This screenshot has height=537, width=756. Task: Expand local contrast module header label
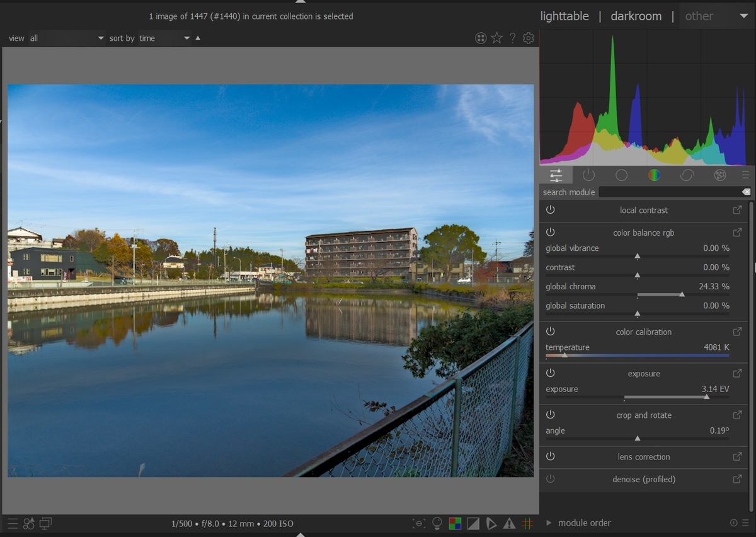coord(644,211)
